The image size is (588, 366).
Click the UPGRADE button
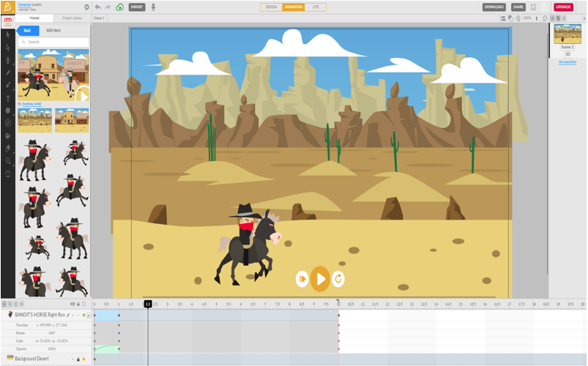pyautogui.click(x=563, y=7)
